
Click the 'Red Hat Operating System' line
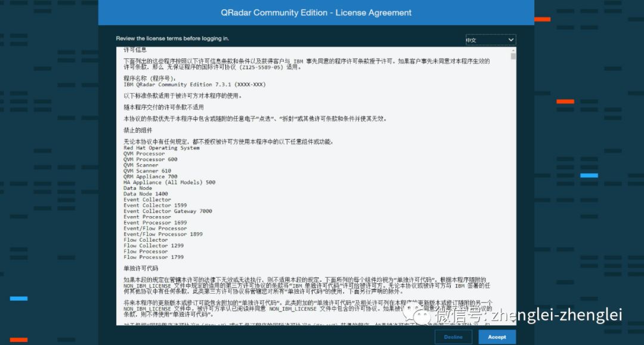pos(162,147)
